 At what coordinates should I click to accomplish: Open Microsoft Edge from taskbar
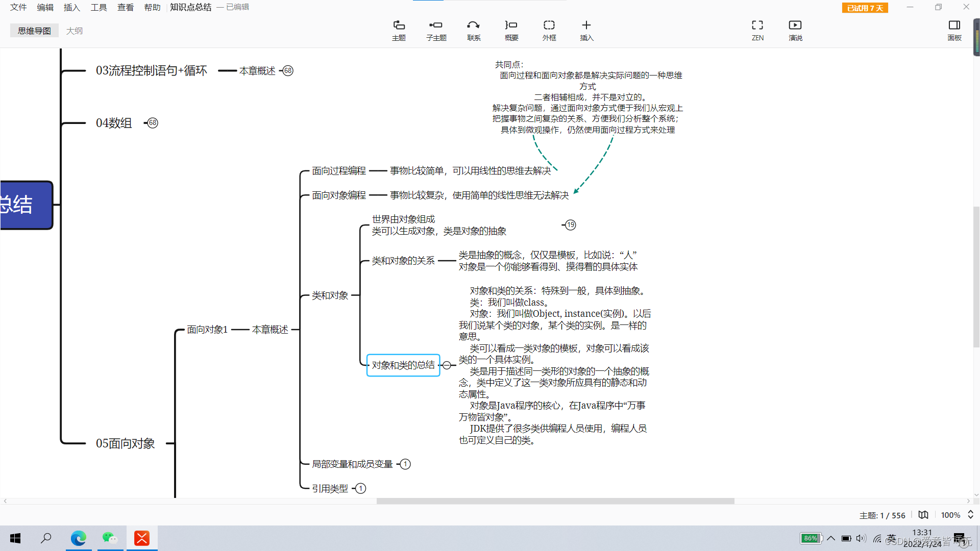78,538
